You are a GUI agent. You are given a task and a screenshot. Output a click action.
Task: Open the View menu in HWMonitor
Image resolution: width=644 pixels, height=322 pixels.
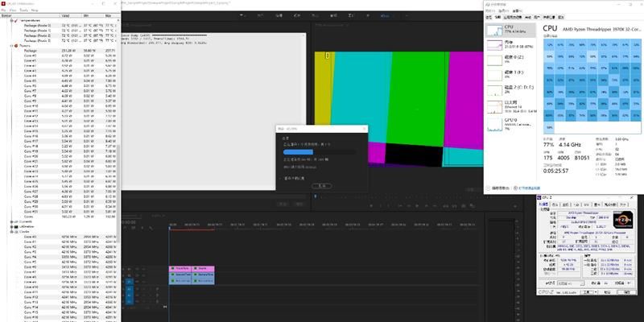[x=13, y=10]
